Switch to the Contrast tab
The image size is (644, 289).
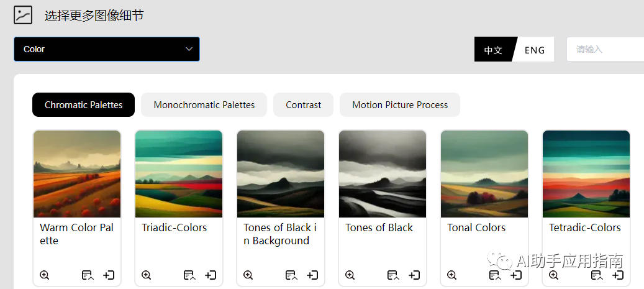(x=304, y=105)
